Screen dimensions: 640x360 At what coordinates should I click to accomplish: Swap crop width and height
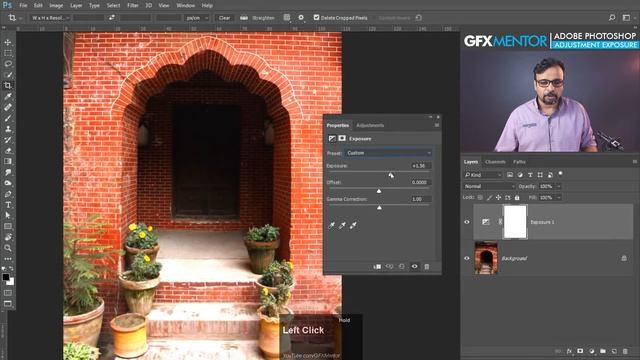[112, 18]
